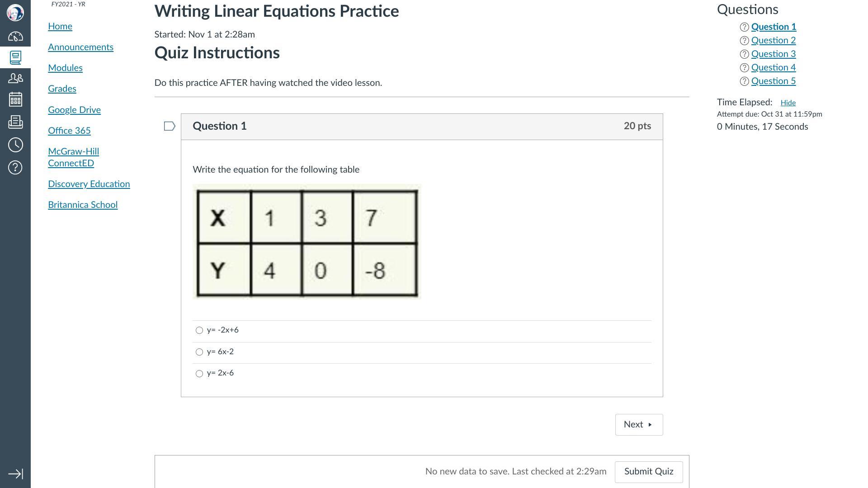Open the Dashboard speedometer icon
The height and width of the screenshot is (488, 868).
tap(15, 36)
